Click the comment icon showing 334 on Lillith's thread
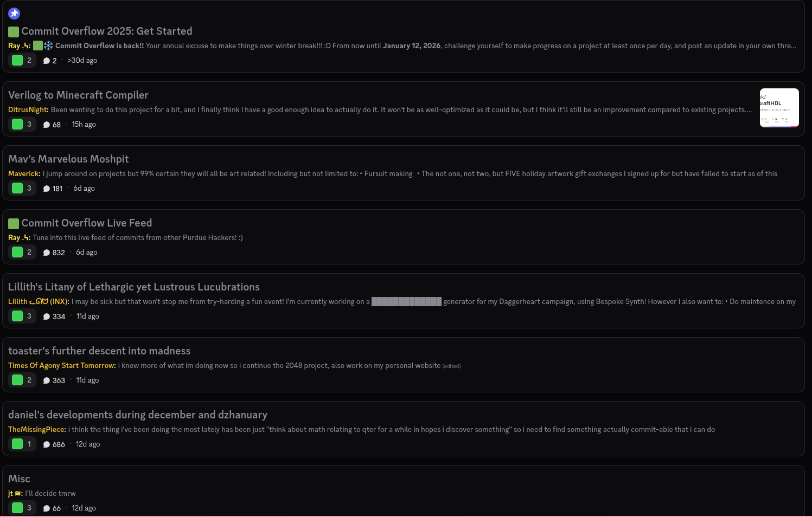The image size is (812, 517). 46,316
